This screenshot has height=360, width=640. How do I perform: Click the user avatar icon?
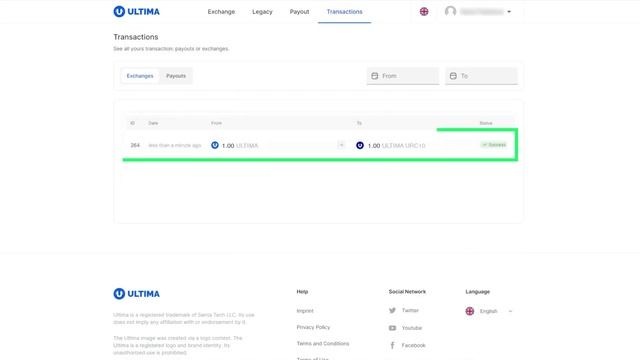click(450, 11)
